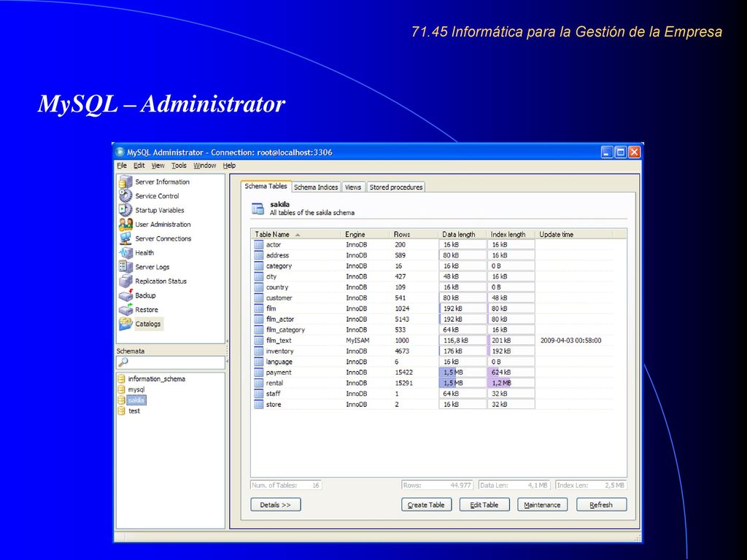Select the information_schema schema name
The width and height of the screenshot is (747, 560).
click(156, 379)
